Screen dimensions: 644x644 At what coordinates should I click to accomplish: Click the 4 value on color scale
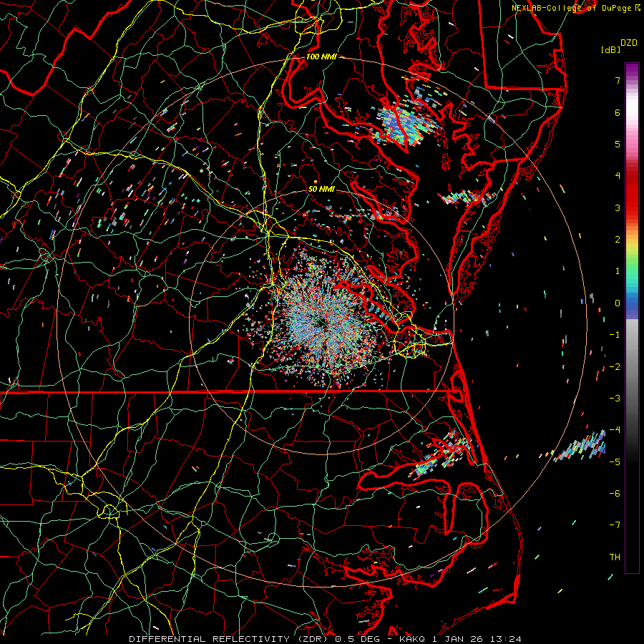(x=618, y=176)
